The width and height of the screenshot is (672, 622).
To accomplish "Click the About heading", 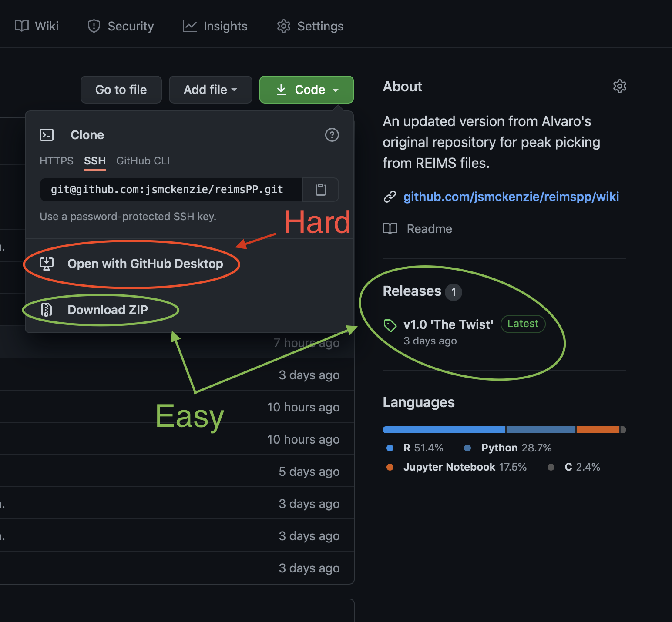I will [x=403, y=87].
